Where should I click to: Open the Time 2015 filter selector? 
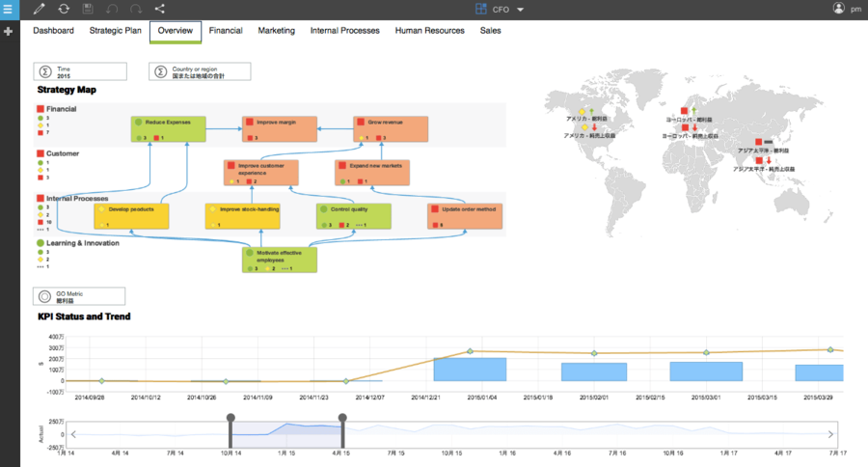(80, 71)
